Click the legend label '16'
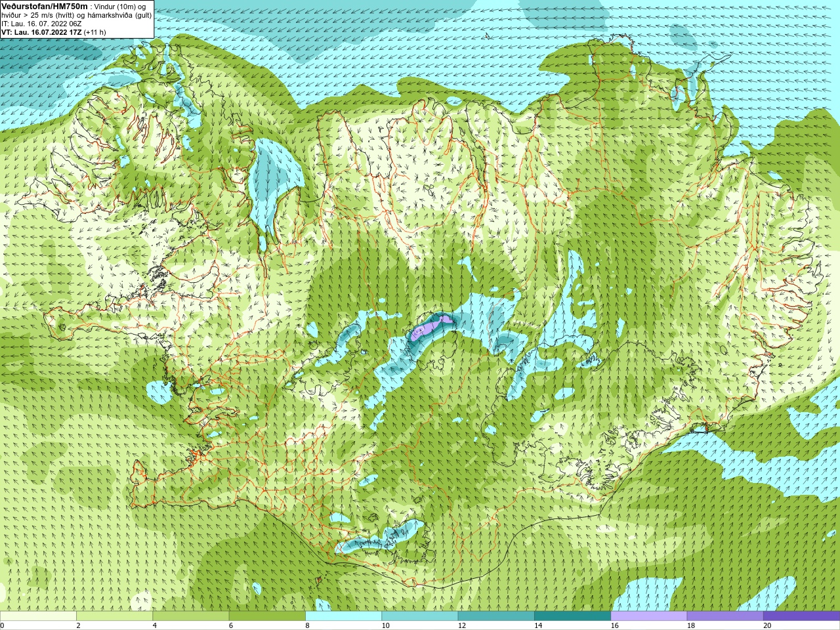 tap(614, 625)
